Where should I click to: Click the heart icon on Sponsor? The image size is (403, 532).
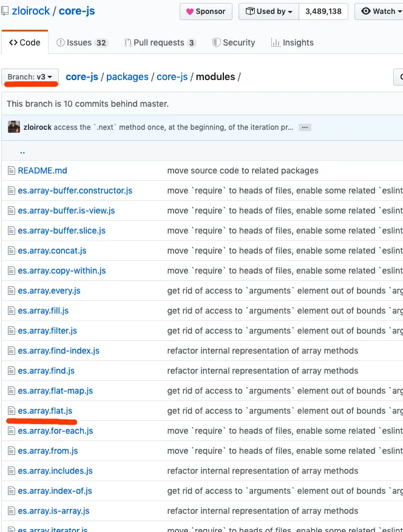(190, 12)
